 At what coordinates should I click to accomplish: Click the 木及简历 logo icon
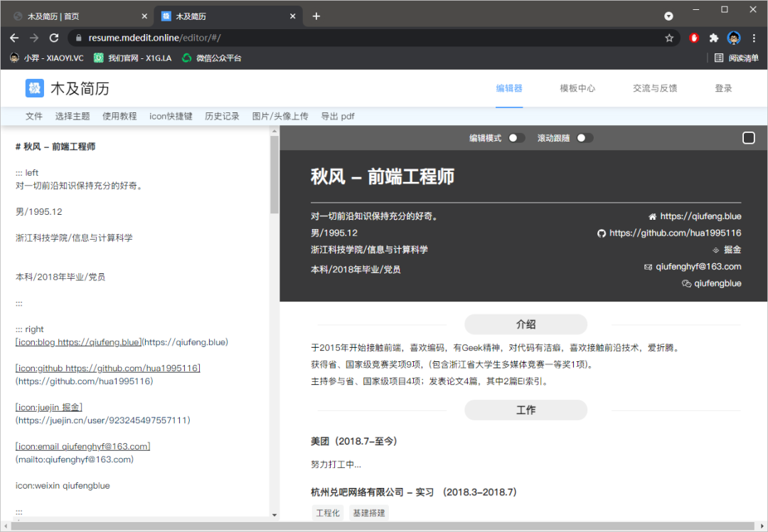pos(35,88)
